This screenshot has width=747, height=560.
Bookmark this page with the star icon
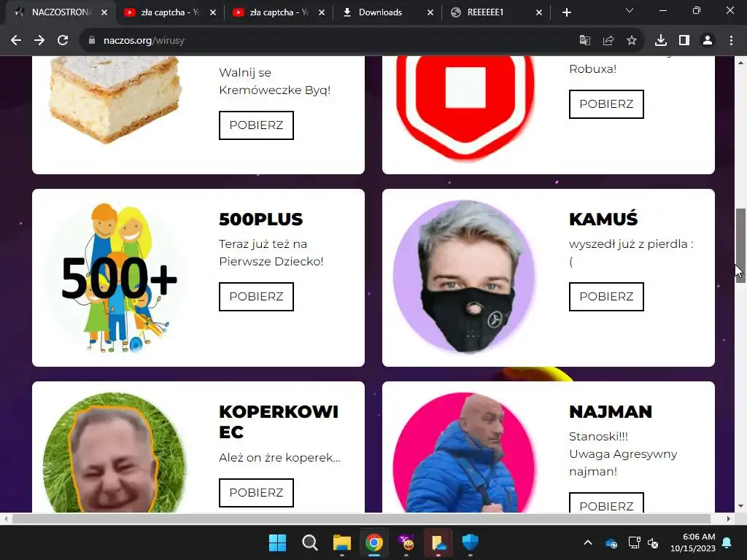(632, 41)
